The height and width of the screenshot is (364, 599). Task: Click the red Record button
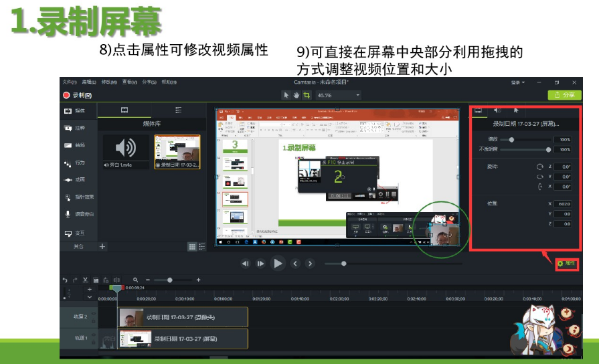[77, 95]
